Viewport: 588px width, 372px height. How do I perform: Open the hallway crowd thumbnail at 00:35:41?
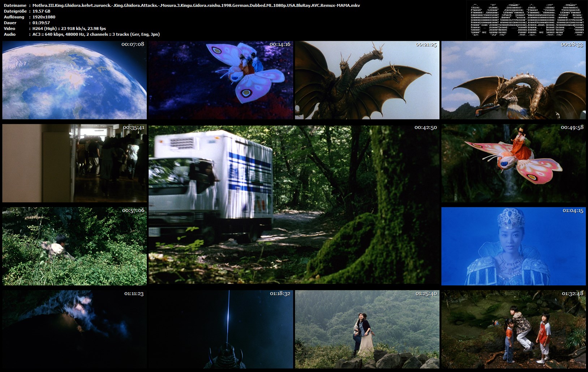(74, 163)
